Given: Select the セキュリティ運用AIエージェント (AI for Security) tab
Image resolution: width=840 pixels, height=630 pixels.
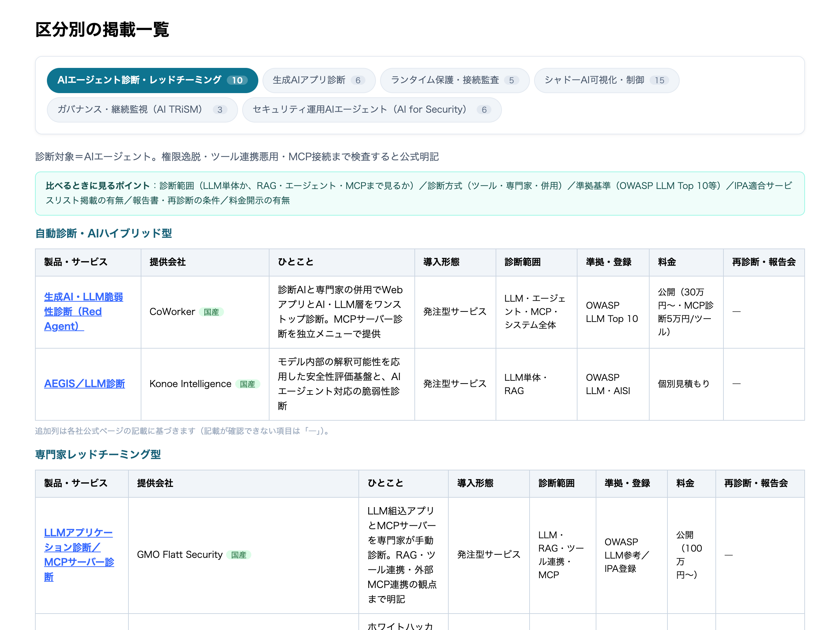Looking at the screenshot, I should (372, 110).
